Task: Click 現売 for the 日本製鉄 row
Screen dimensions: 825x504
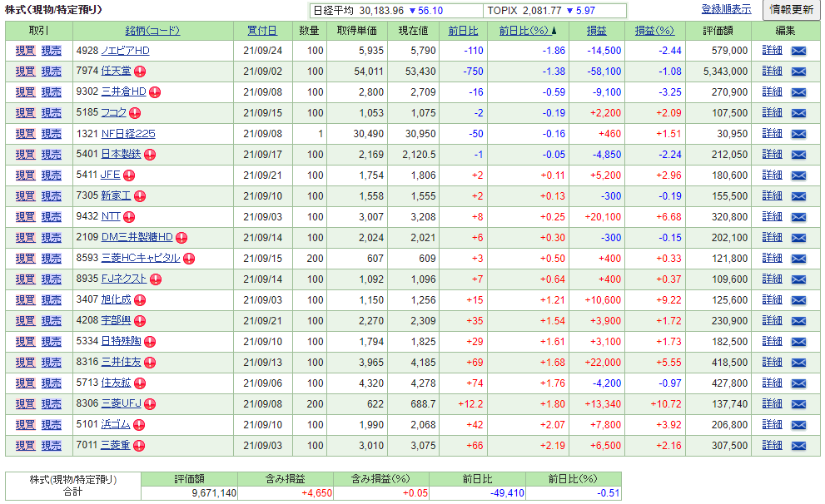Action: tap(52, 155)
